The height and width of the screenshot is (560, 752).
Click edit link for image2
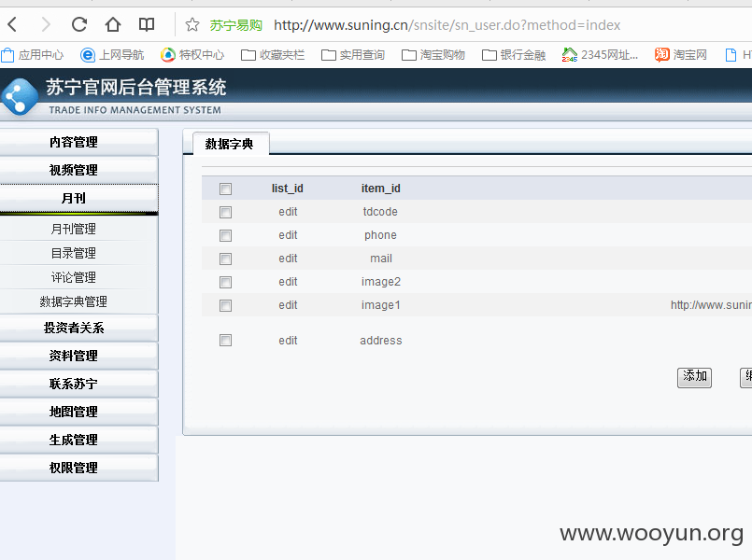point(288,282)
